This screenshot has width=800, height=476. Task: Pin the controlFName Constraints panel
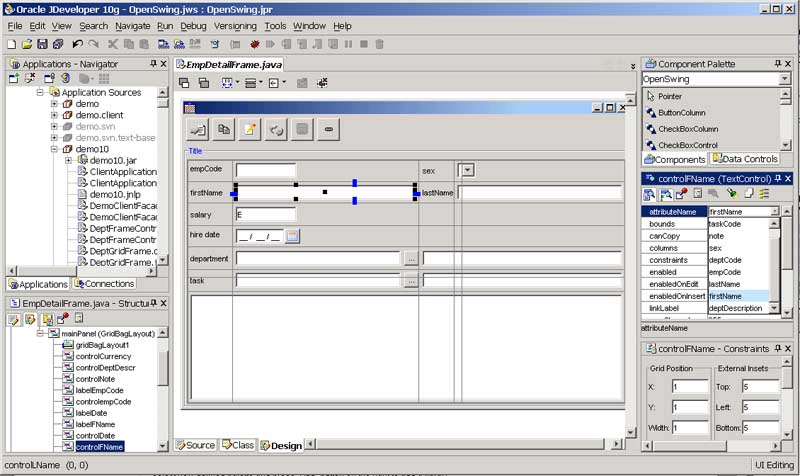[778, 348]
